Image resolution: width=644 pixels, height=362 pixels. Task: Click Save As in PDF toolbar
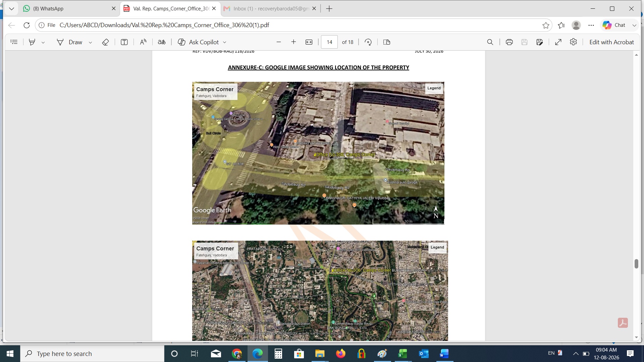coord(540,42)
